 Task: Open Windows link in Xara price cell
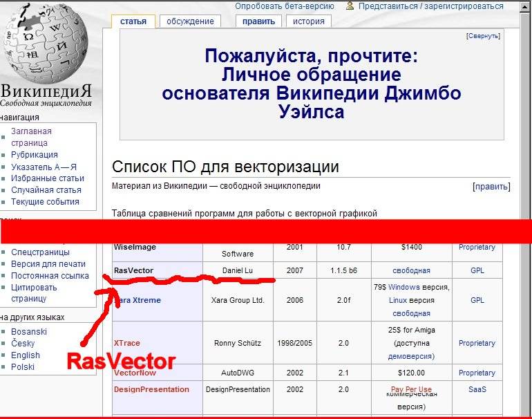point(403,287)
